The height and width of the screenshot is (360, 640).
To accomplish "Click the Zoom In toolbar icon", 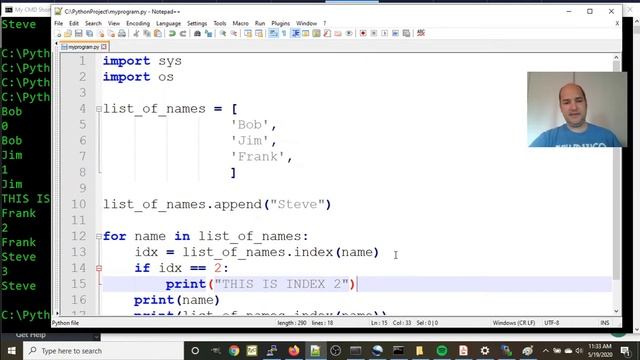I will point(223,33).
